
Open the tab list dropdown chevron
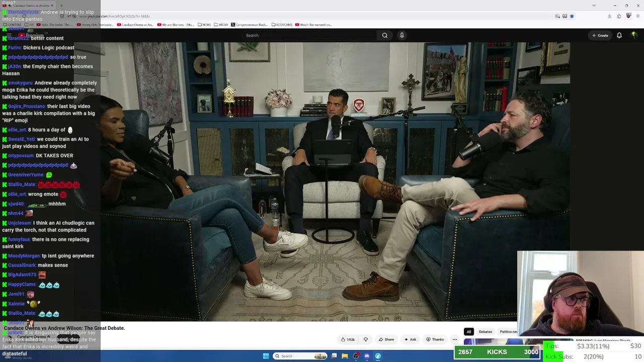(x=594, y=5)
